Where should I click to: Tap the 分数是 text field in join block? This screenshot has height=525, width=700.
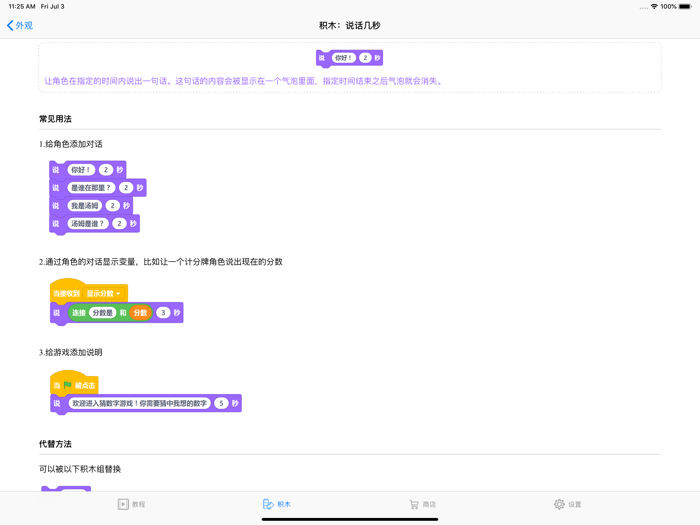click(x=103, y=313)
